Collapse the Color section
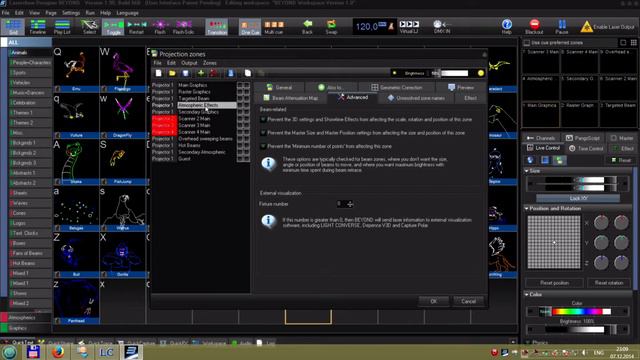Image resolution: width=640 pixels, height=360 pixels. tap(527, 294)
